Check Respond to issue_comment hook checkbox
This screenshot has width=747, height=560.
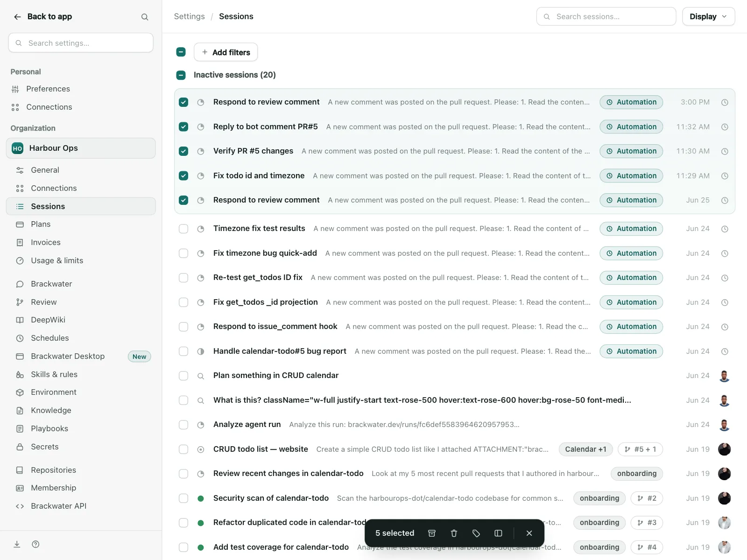(183, 327)
